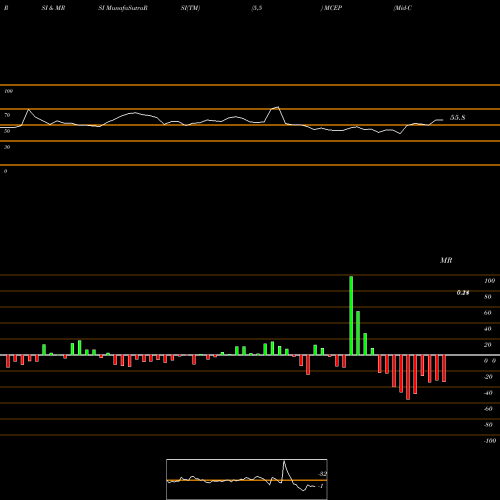Click the -100 label on MR axis

pyautogui.click(x=490, y=441)
